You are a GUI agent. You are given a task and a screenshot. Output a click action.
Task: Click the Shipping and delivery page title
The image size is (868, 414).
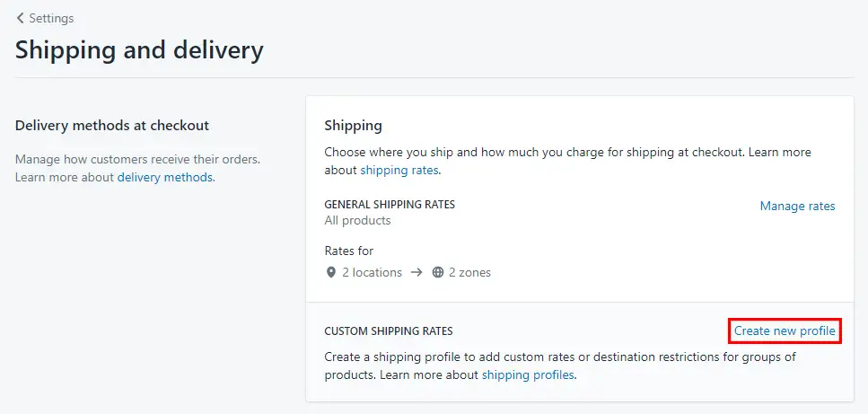(x=139, y=50)
